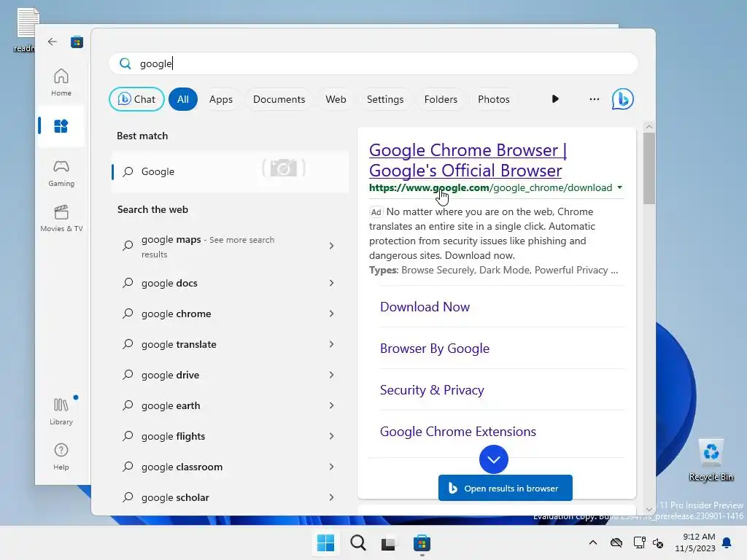Expand the google chrome suggestion chevron
Viewport: 747px width, 560px height.
332,314
